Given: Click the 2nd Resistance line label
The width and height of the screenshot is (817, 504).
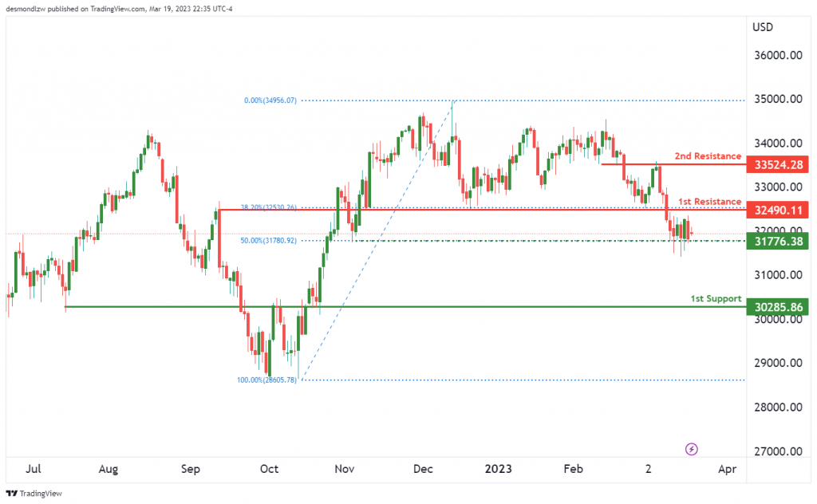Looking at the screenshot, I should point(708,156).
